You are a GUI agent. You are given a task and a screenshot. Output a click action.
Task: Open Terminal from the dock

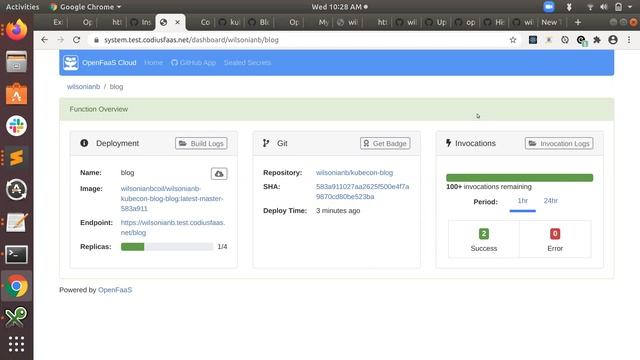point(16,254)
